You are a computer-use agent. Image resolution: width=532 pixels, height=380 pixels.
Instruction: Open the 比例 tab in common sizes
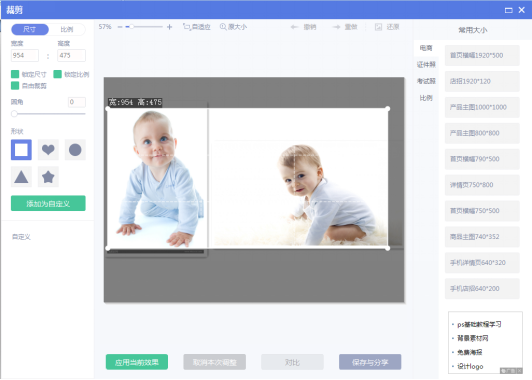426,98
